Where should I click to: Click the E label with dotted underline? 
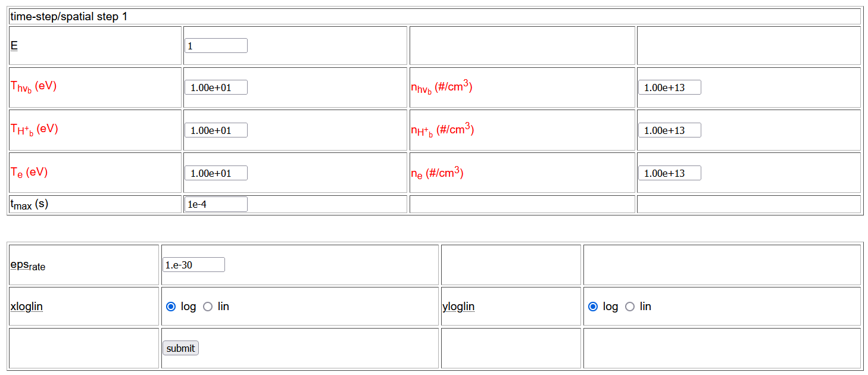pyautogui.click(x=14, y=45)
